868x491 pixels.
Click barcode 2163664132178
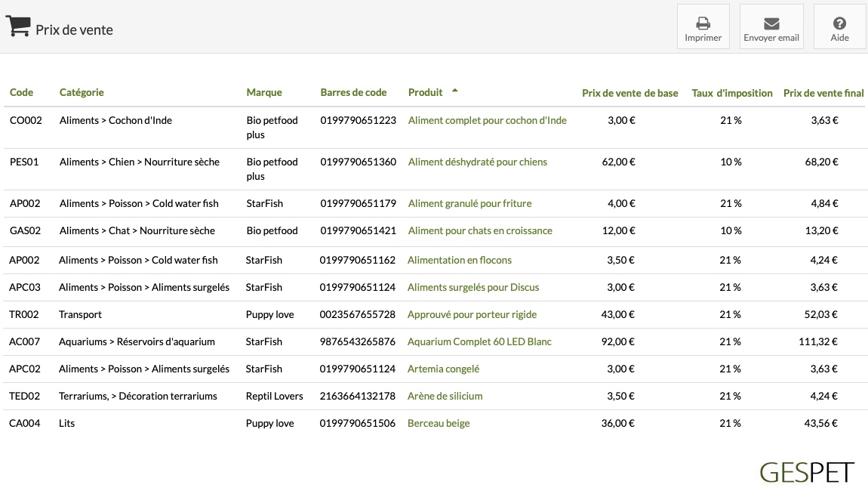click(358, 396)
